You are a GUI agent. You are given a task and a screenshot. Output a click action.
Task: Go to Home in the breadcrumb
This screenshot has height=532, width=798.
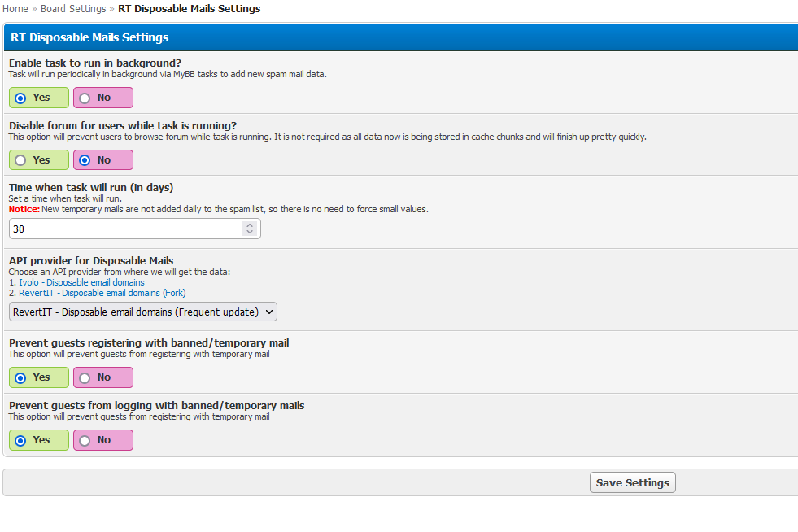tap(15, 9)
